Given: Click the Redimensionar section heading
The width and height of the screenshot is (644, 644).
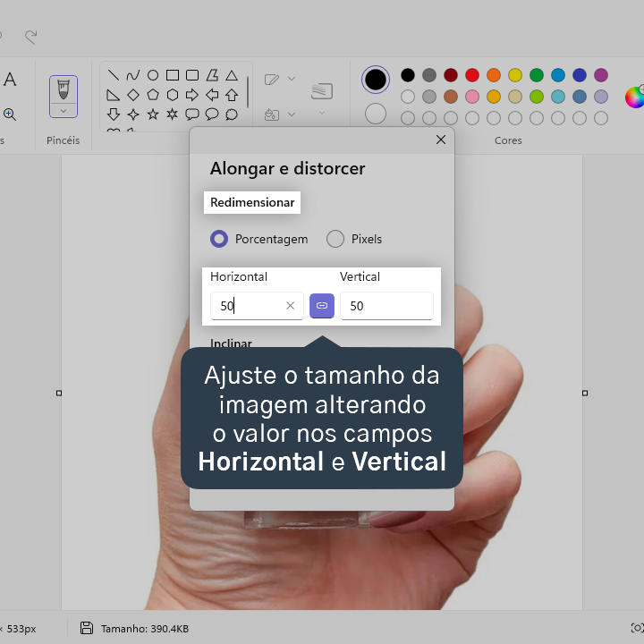Looking at the screenshot, I should (x=252, y=202).
